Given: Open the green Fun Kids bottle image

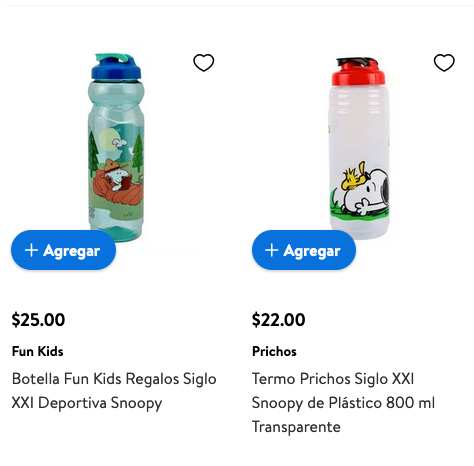Looking at the screenshot, I should click(116, 147).
